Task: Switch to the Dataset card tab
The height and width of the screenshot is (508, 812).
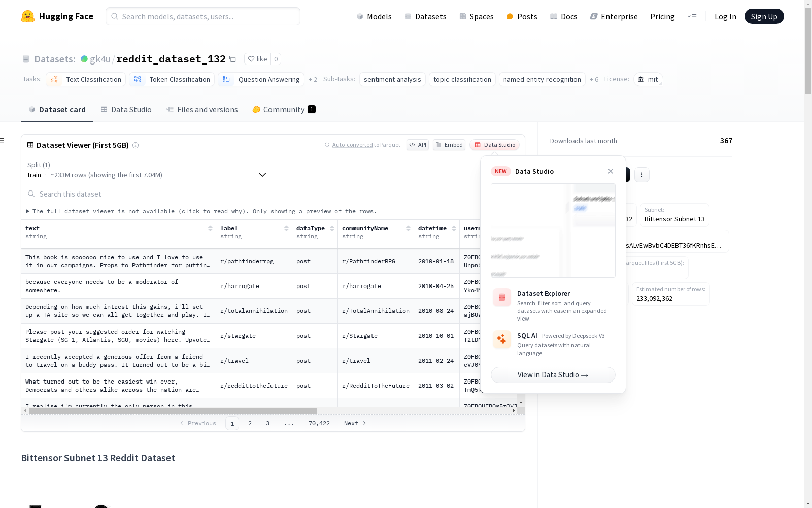Action: [x=57, y=110]
